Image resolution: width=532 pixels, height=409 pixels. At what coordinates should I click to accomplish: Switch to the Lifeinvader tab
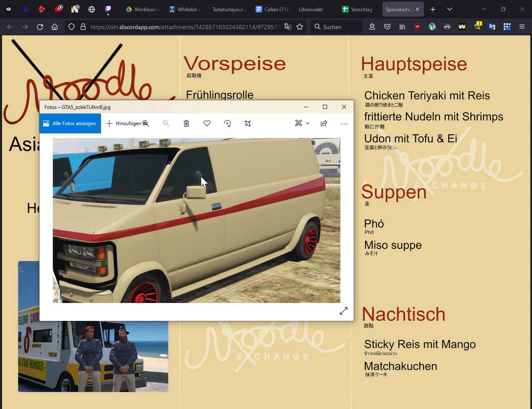315,9
